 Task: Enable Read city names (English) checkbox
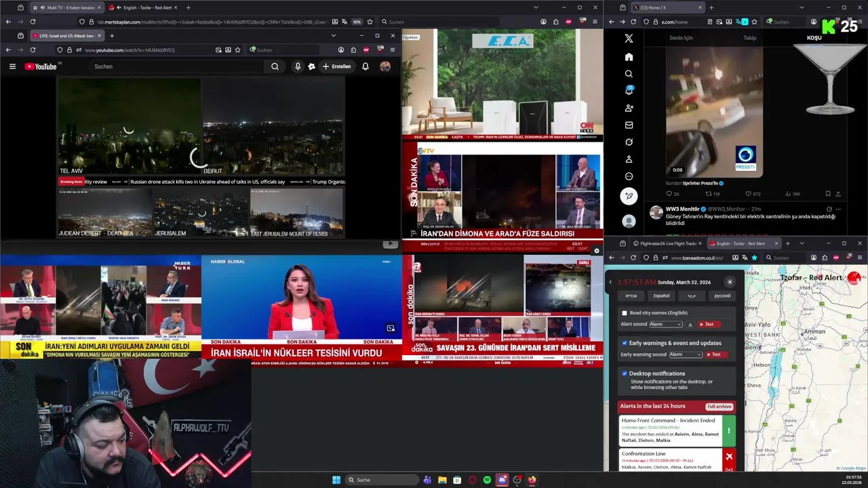click(625, 313)
